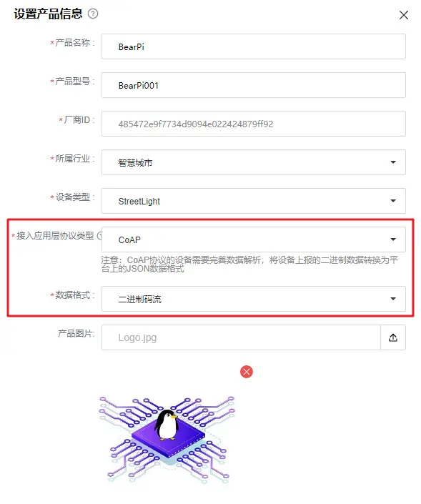Image resolution: width=421 pixels, height=504 pixels.
Task: Click the CoAP协议 notice text below protocol
Action: 249,265
